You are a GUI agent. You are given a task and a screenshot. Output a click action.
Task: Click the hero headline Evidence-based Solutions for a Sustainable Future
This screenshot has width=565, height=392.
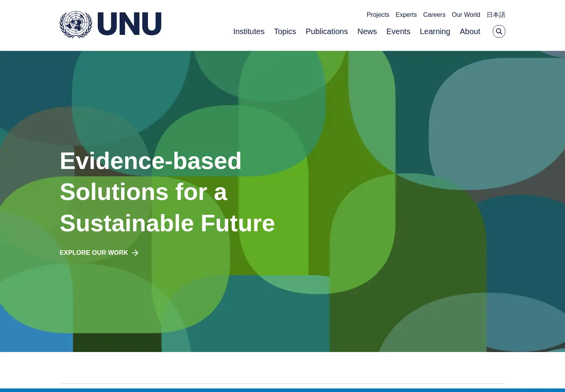coord(167,192)
